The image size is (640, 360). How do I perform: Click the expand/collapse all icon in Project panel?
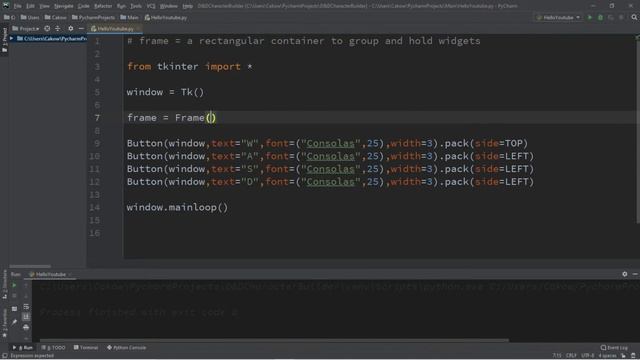(x=58, y=29)
